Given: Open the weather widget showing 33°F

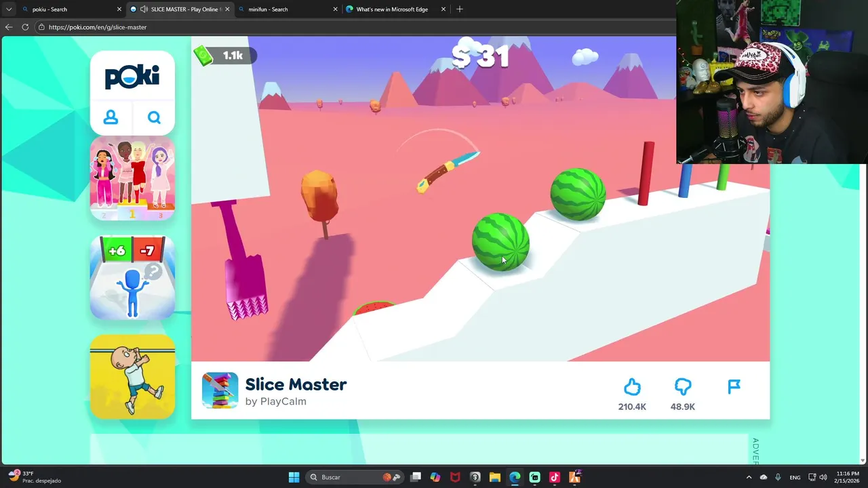Looking at the screenshot, I should point(35,477).
